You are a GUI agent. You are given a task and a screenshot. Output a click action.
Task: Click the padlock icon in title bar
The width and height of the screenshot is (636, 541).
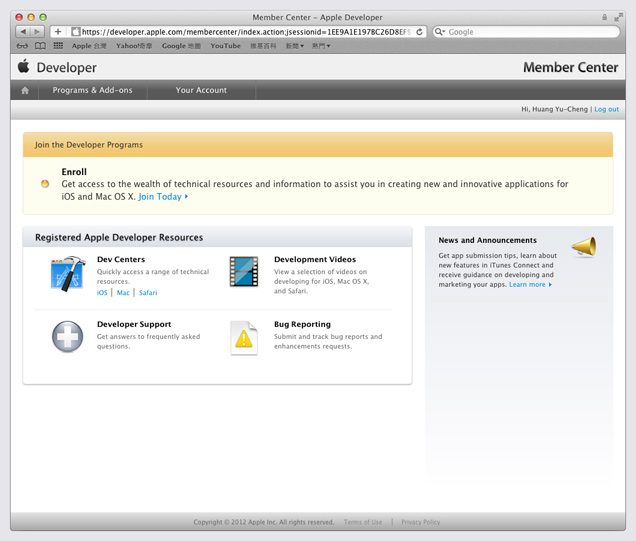(604, 17)
